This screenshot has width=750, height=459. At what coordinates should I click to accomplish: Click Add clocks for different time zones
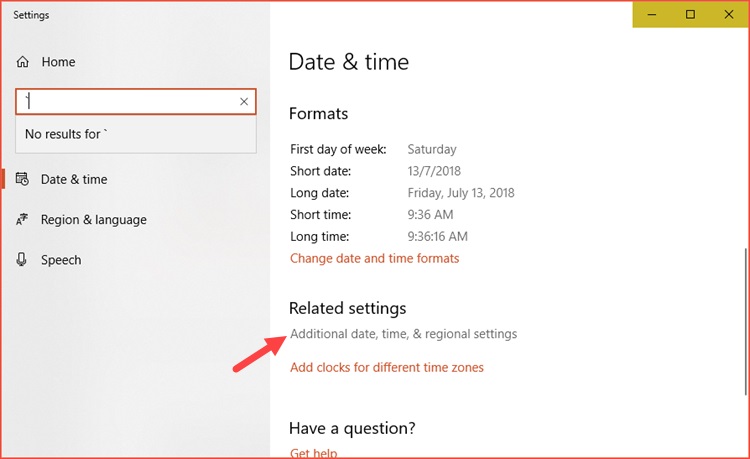coord(386,367)
